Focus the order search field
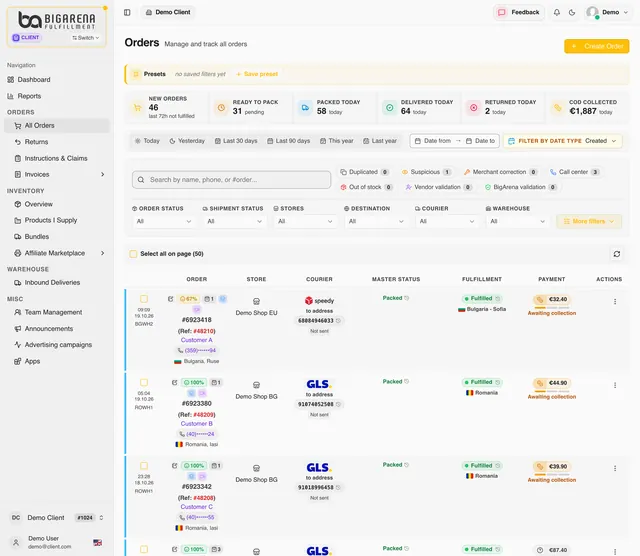Image resolution: width=640 pixels, height=556 pixels. [x=231, y=180]
